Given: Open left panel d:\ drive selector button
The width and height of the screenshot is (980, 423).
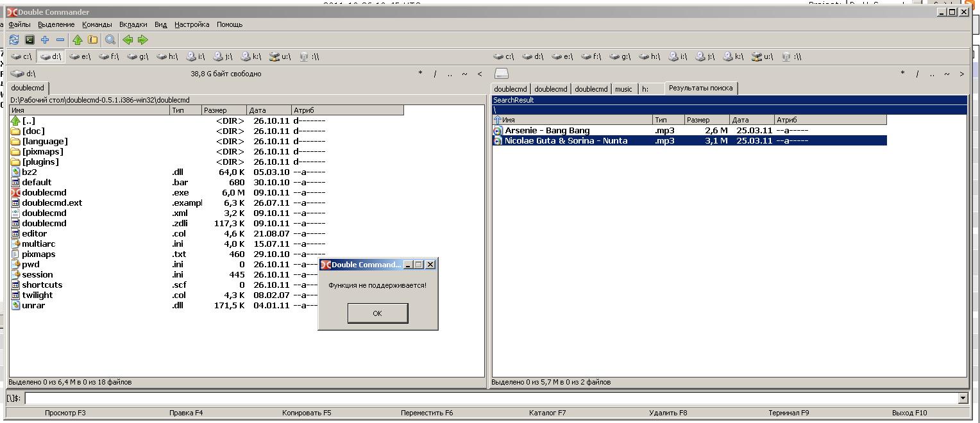Looking at the screenshot, I should point(24,74).
